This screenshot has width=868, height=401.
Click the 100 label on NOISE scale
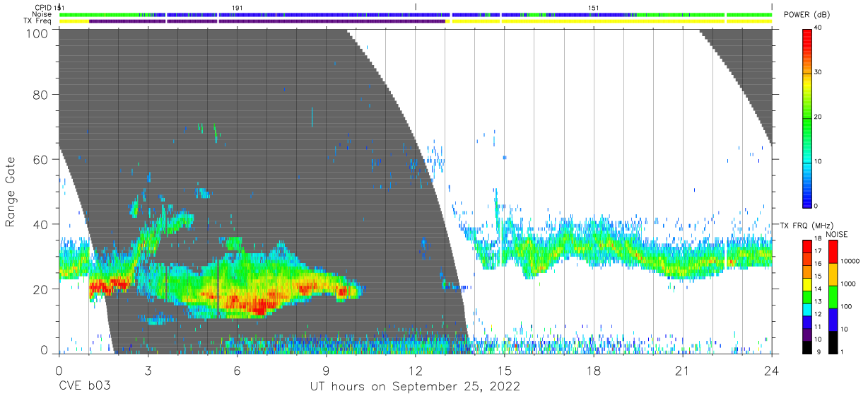point(848,307)
